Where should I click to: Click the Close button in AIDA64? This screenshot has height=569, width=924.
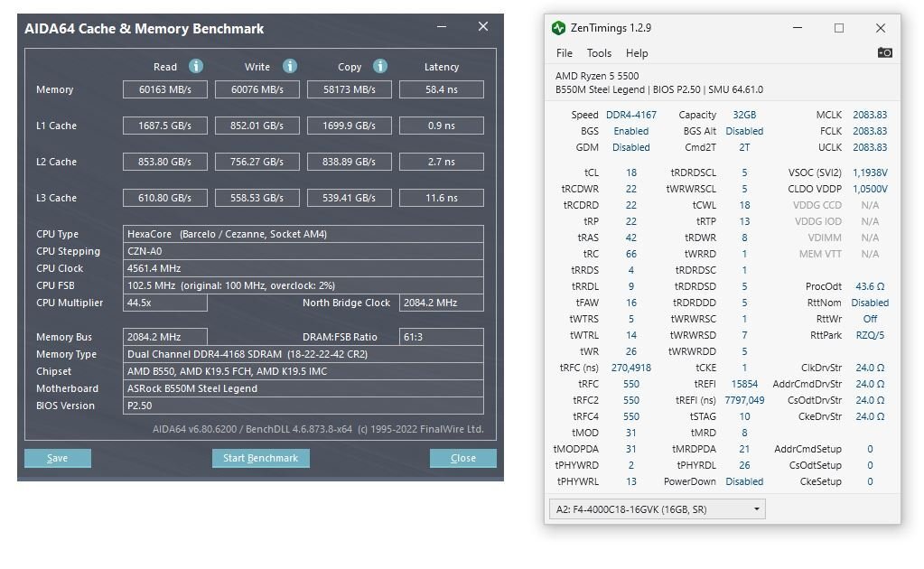(x=462, y=458)
